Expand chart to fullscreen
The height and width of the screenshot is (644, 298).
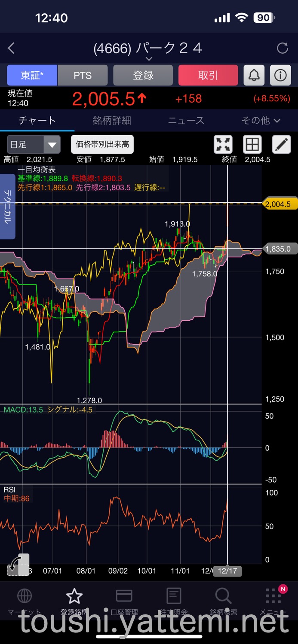[x=223, y=145]
